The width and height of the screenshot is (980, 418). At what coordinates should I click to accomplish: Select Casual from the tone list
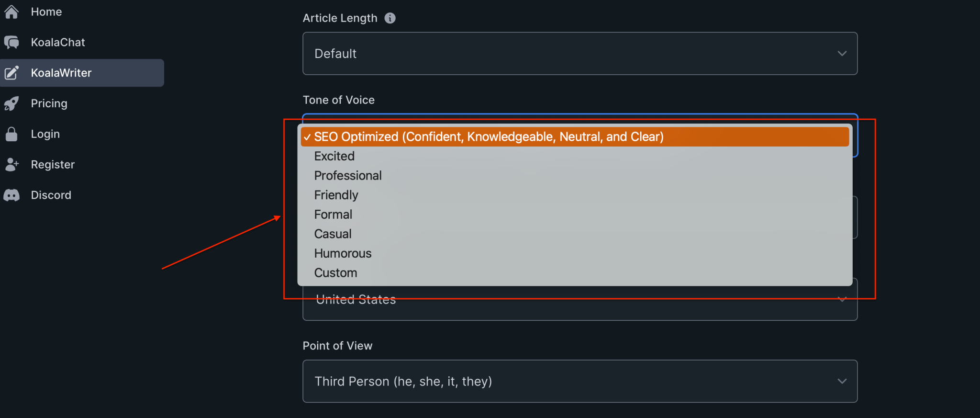coord(575,234)
